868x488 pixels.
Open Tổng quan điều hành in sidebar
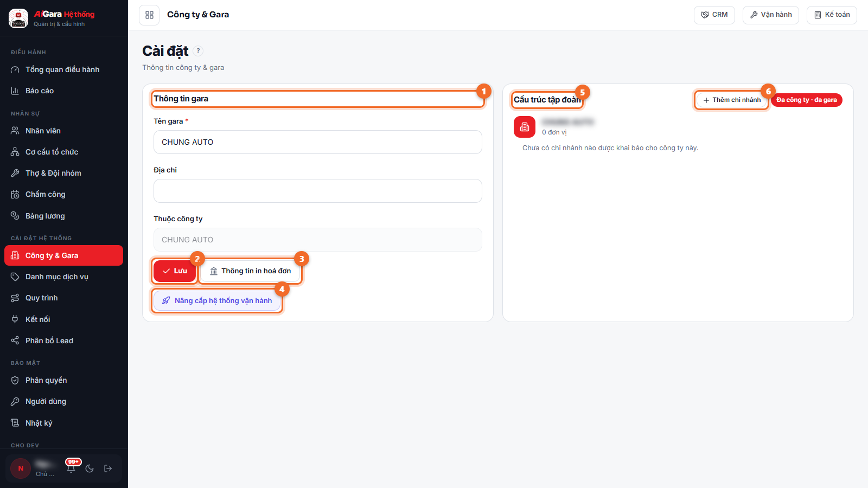point(64,69)
